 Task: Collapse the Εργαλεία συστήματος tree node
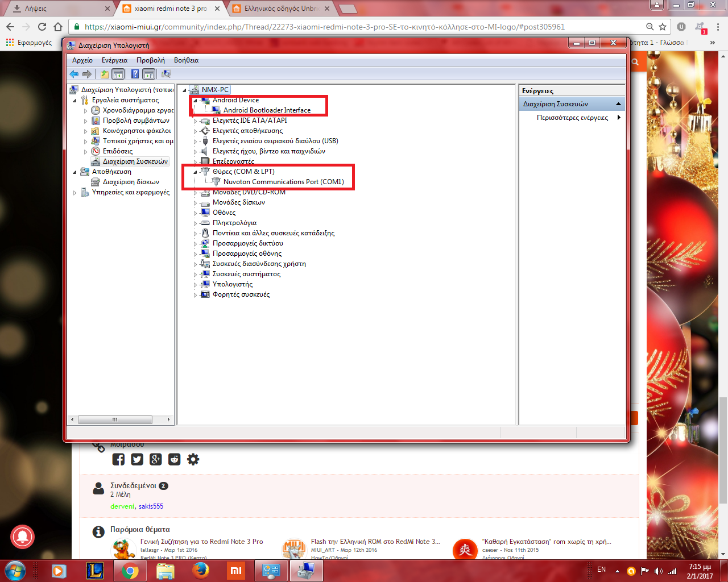[x=75, y=100]
